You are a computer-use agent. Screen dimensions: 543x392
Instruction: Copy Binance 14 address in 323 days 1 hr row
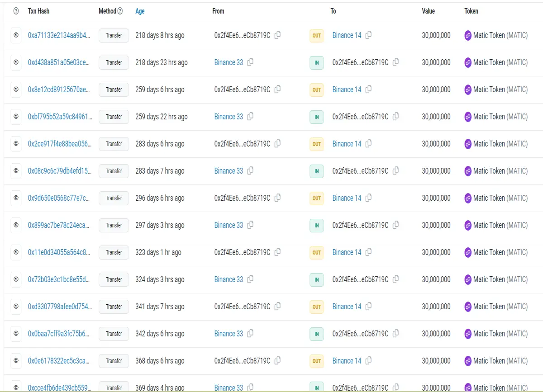click(368, 252)
